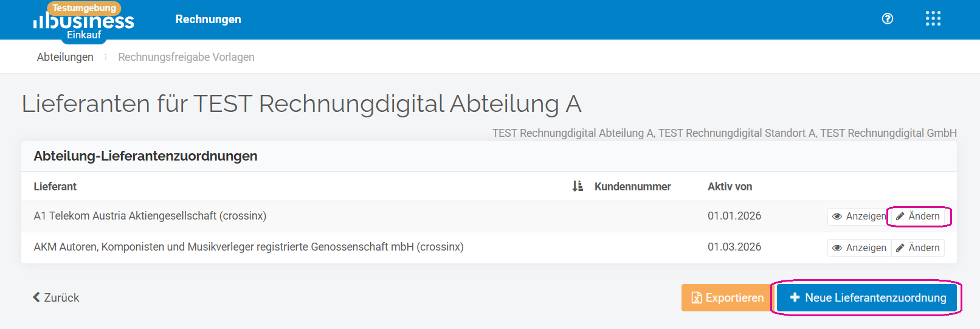The width and height of the screenshot is (980, 329).
Task: Click the Testumgebung badge
Action: [x=84, y=8]
